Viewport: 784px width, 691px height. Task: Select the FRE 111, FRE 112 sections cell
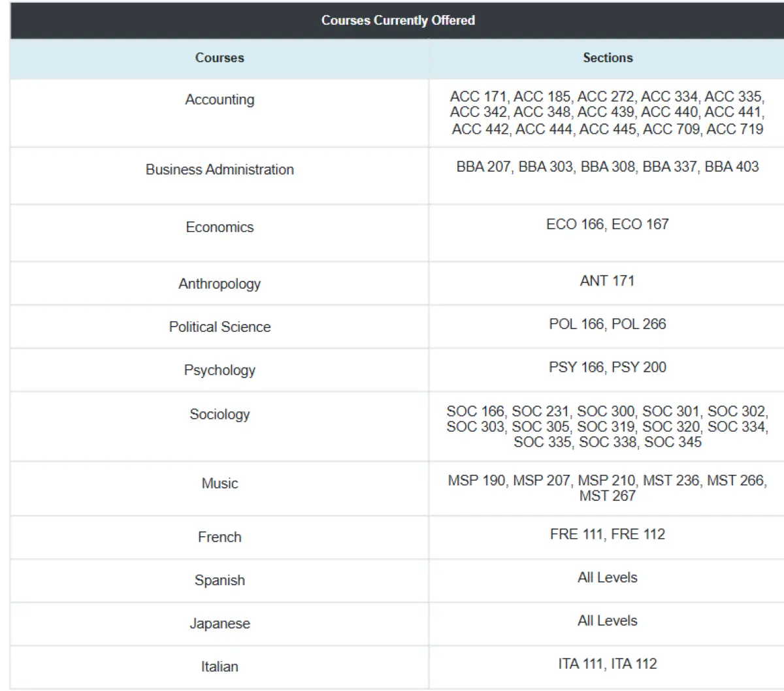(x=607, y=534)
